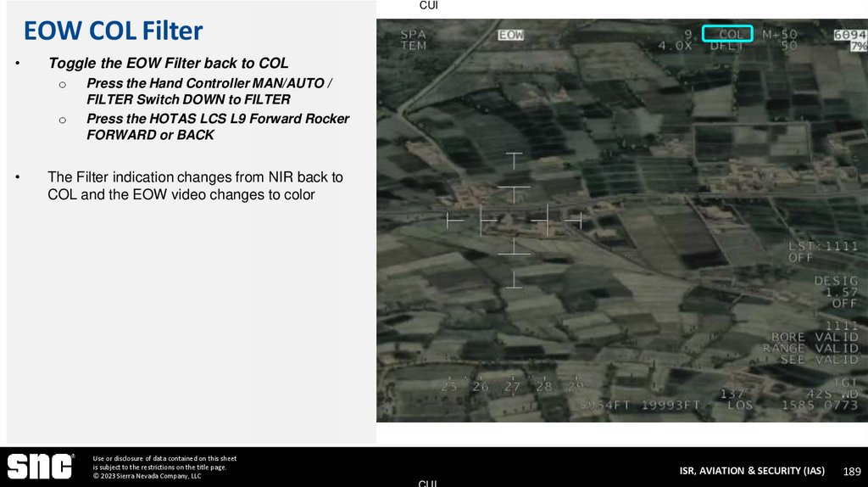Click the HOTAS LCS L9 Forward Rocker instruction
Screen dimensions: 868x487
coord(218,127)
